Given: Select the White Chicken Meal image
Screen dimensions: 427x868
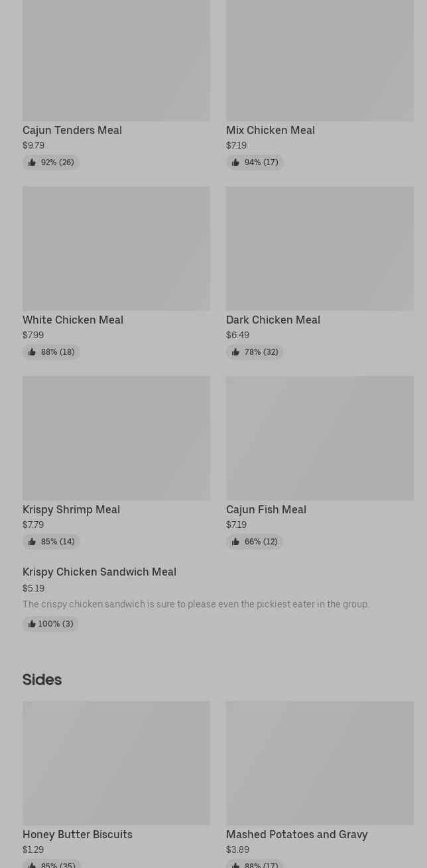Looking at the screenshot, I should (116, 249).
